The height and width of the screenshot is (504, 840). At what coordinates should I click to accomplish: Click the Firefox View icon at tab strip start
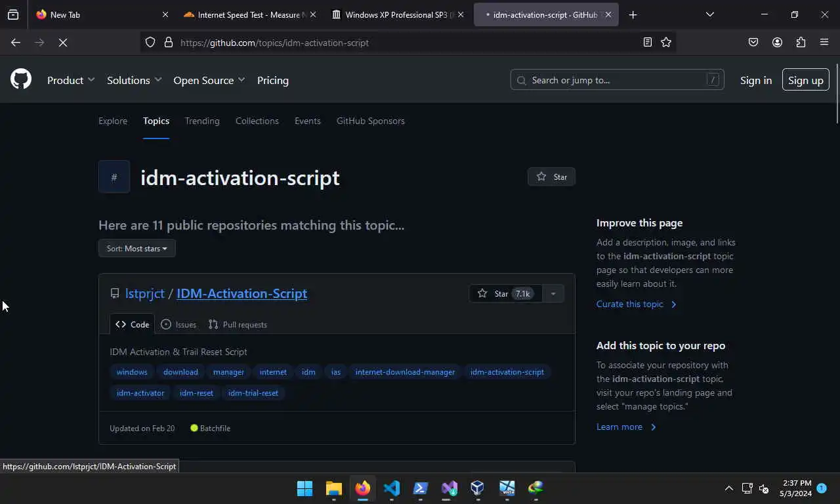[x=13, y=14]
